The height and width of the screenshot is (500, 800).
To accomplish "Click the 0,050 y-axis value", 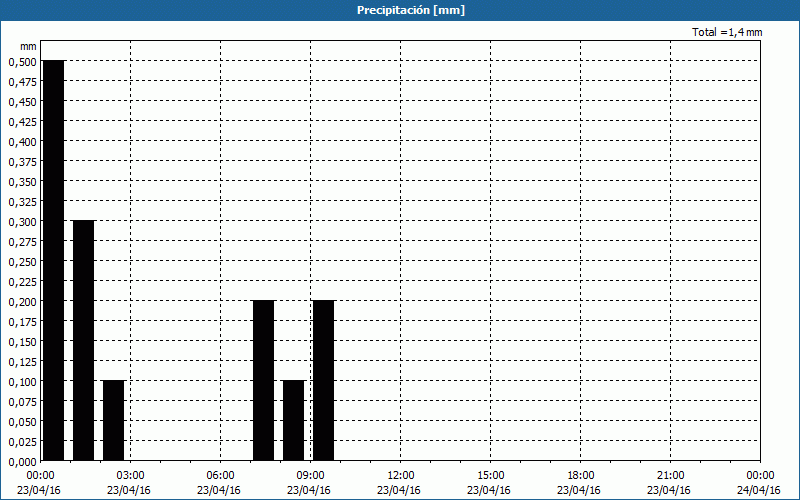I will pyautogui.click(x=22, y=422).
